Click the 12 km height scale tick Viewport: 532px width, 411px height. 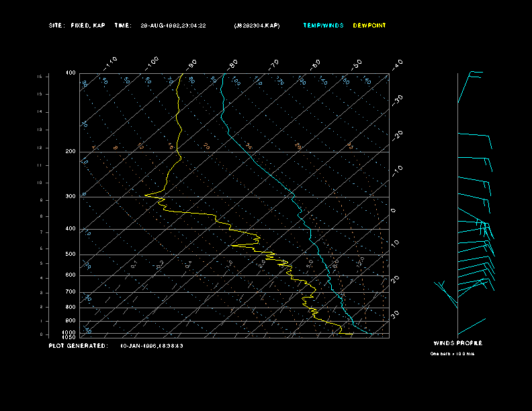[x=40, y=148]
